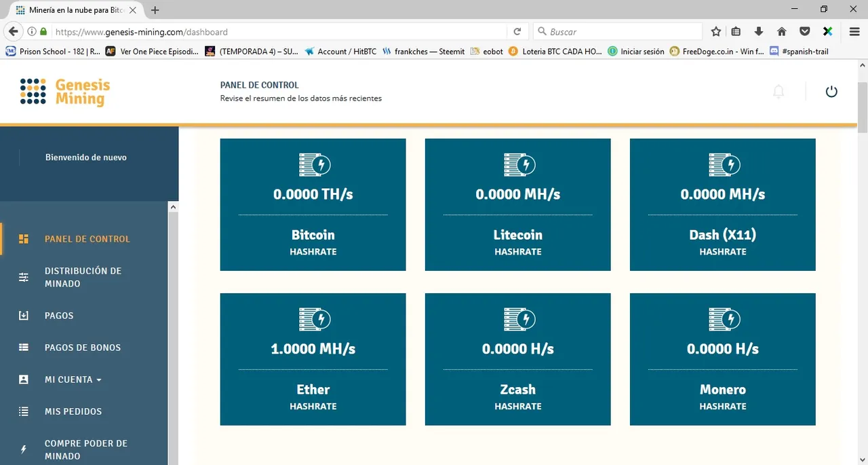Open Account / HitBTC bookmark
Image resolution: width=868 pixels, height=465 pixels.
point(341,51)
